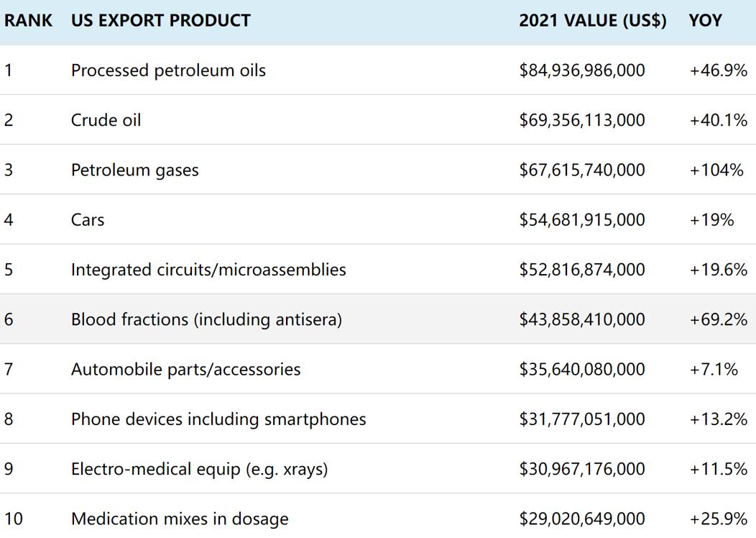Click the RANK column header
Screen dimensions: 756x538
(28, 20)
